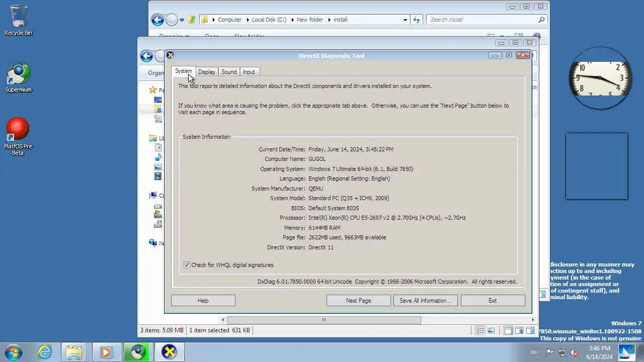Expand arrow after New folder breadcrumb
The width and height of the screenshot is (644, 362).
pos(329,20)
